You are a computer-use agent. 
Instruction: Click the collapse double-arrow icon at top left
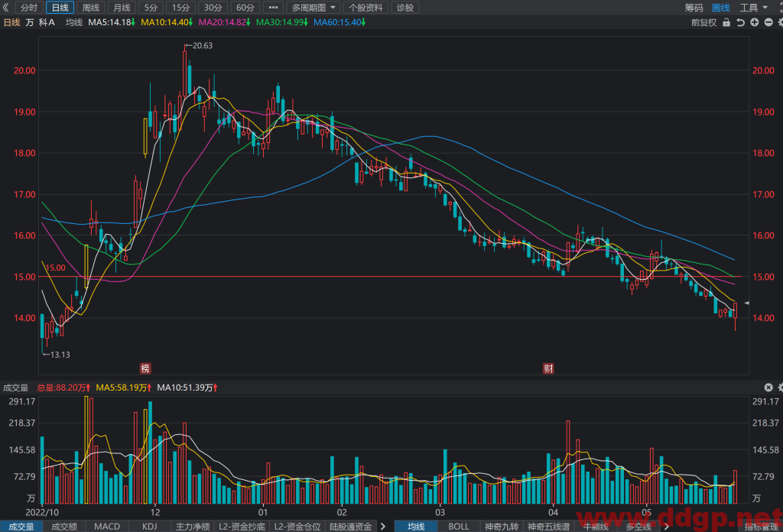point(5,8)
